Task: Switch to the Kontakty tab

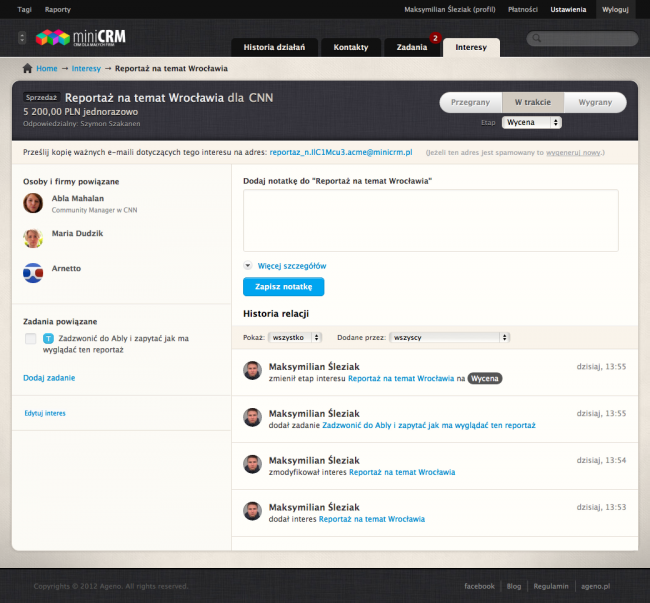Action: [x=351, y=47]
